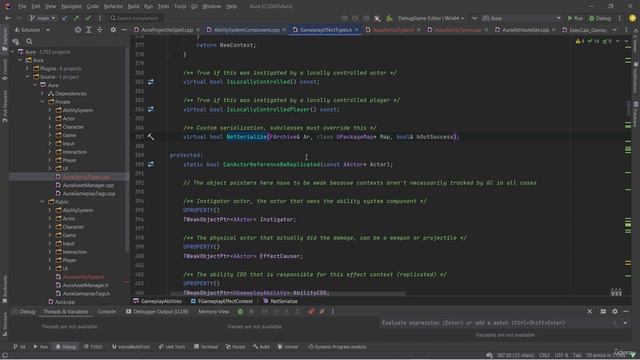The width and height of the screenshot is (640, 360).
Task: Switch to Threads & Variables debug tab
Action: [x=66, y=311]
